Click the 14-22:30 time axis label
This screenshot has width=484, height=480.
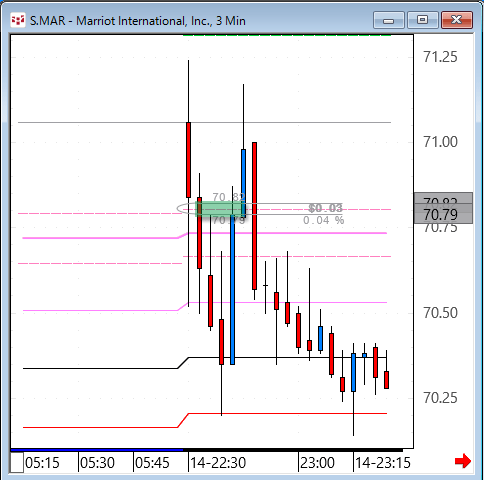(218, 463)
